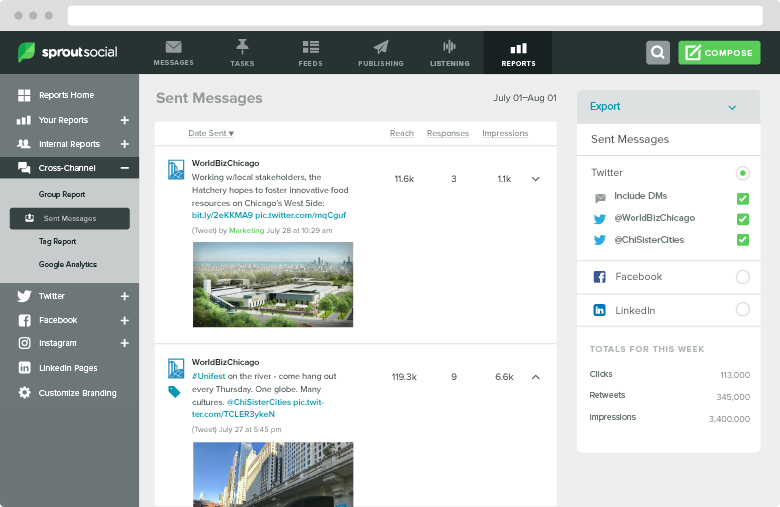Click the Twitter bird icon in sidebar
The height and width of the screenshot is (507, 780).
click(24, 296)
